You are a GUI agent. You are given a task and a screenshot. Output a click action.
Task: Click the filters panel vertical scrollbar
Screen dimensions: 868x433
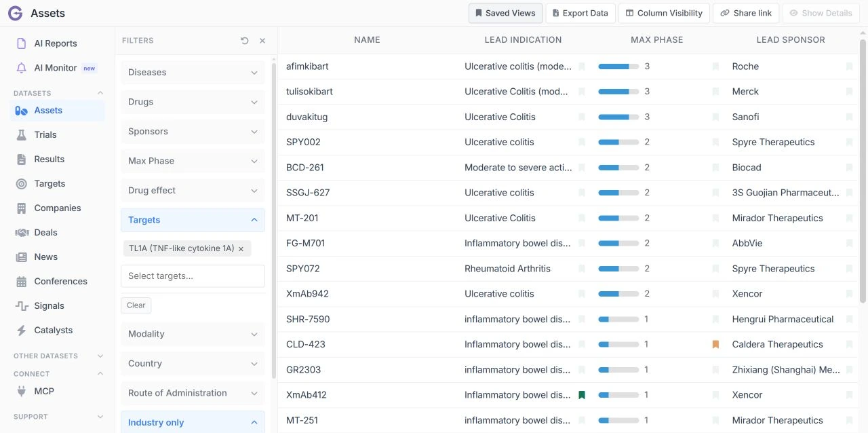pos(274,221)
